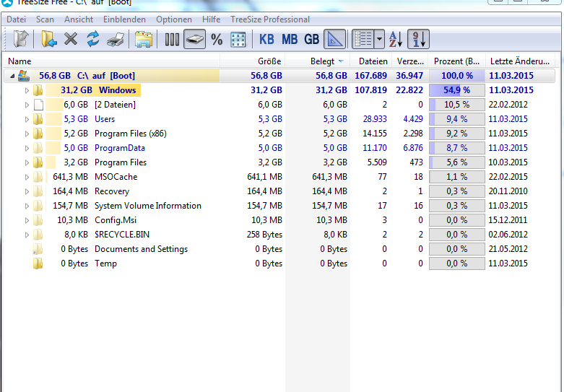Open the Einblenden menu
Screen dimensions: 564x392
(x=124, y=19)
